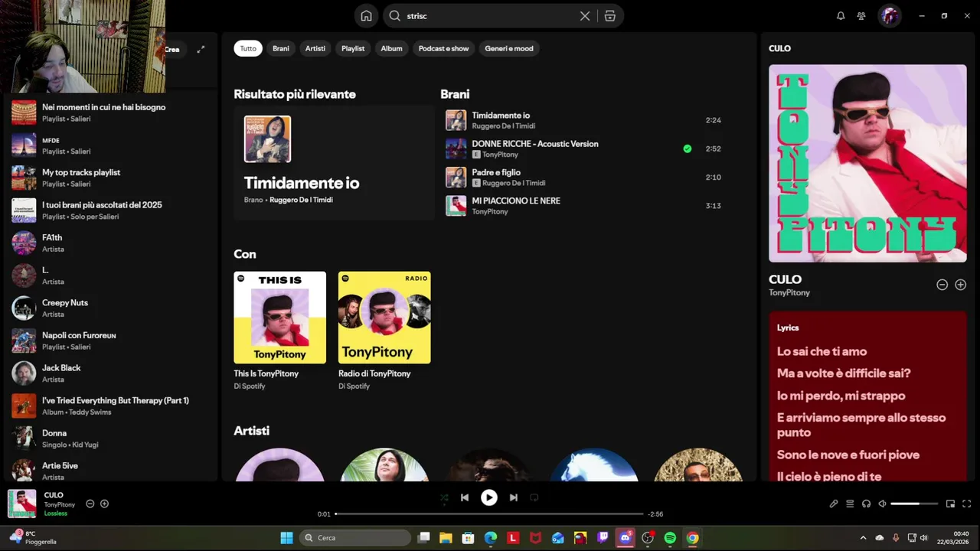Toggle the lyrics microphone icon
This screenshot has width=980, height=551.
[834, 504]
